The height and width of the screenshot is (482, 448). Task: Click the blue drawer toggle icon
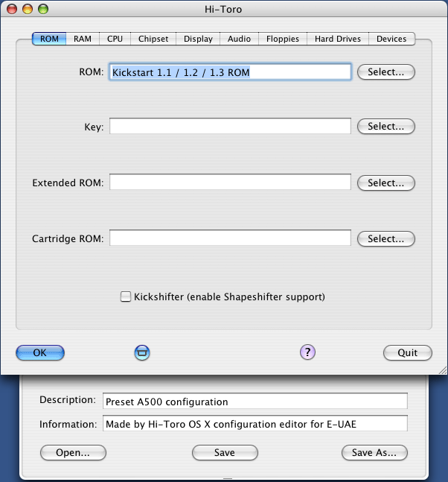coord(142,352)
